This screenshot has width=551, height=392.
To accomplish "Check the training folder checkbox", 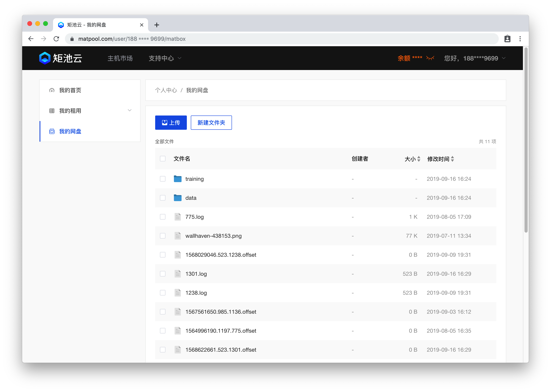I will point(162,179).
